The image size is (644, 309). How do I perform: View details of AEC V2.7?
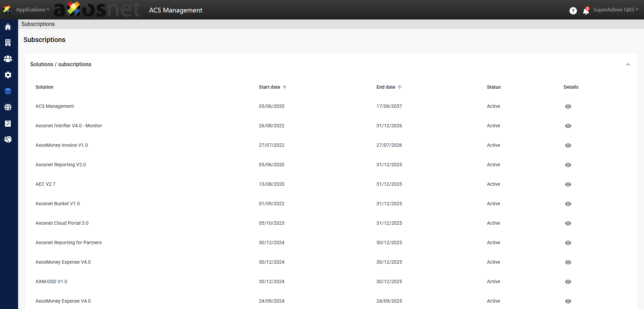(x=568, y=184)
